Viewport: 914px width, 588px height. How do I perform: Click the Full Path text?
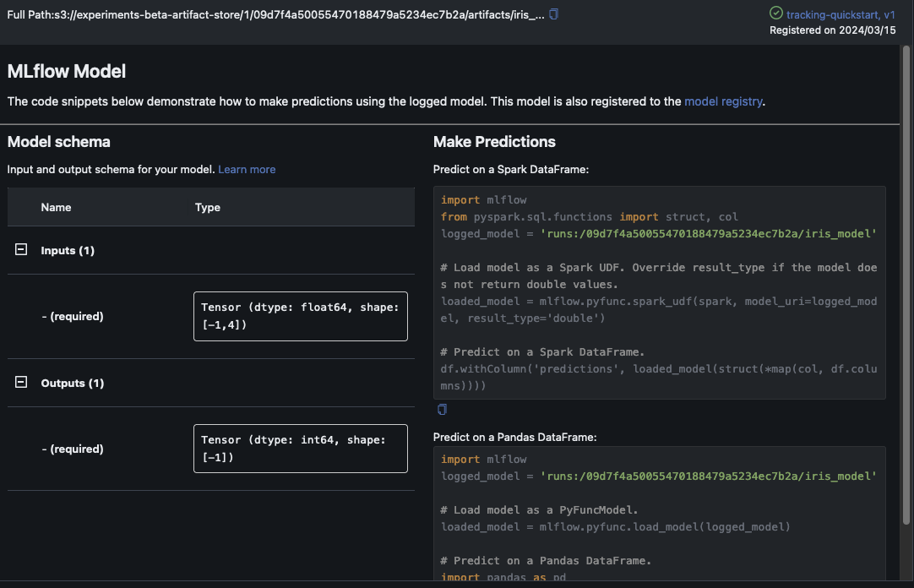point(275,14)
